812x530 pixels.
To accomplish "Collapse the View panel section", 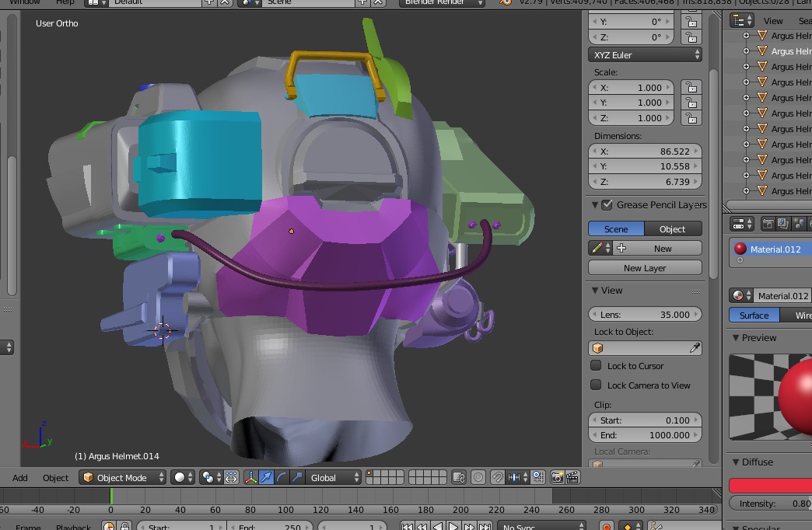I will [595, 291].
